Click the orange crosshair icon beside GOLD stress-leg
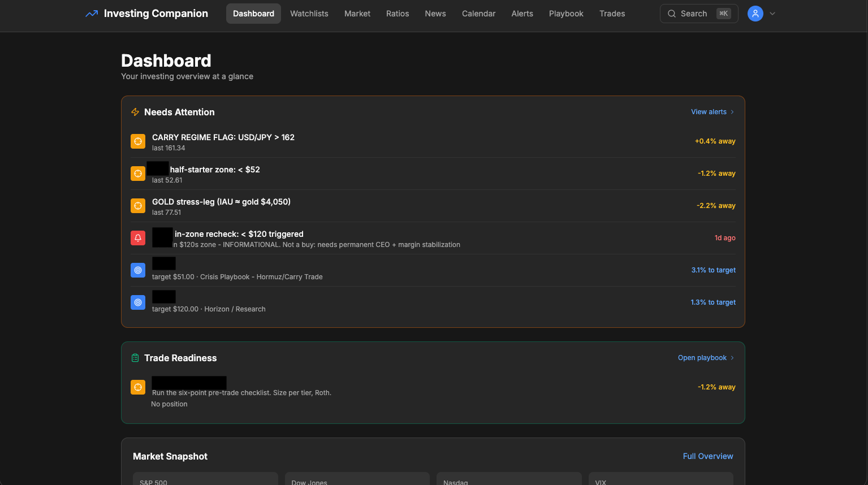Image resolution: width=868 pixels, height=485 pixels. 138,206
